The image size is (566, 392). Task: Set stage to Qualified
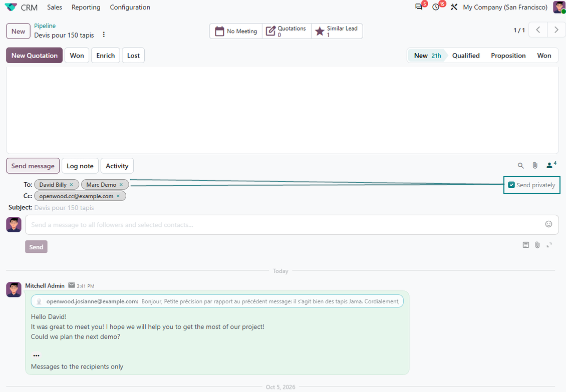(x=466, y=56)
